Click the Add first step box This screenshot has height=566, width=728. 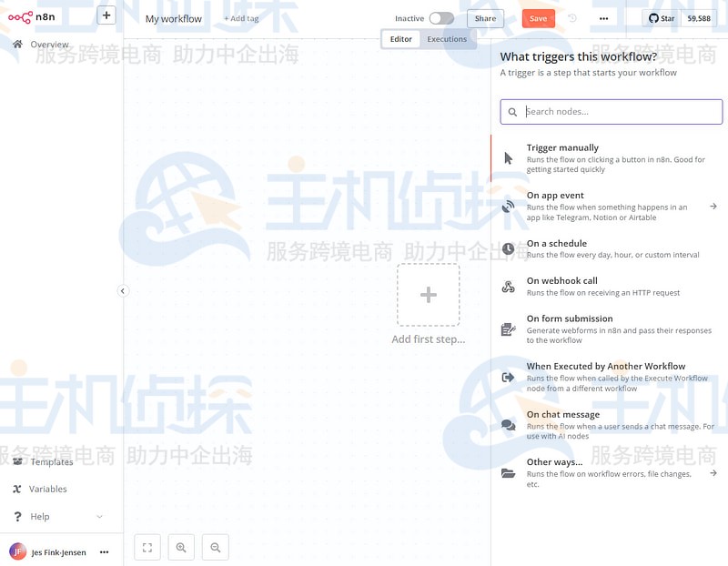pos(428,295)
